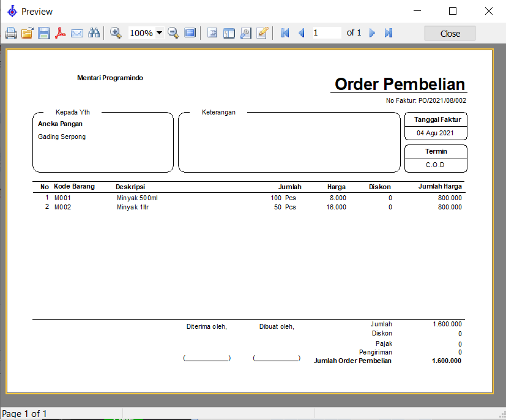
Task: Export the report to PDF
Action: [x=61, y=33]
